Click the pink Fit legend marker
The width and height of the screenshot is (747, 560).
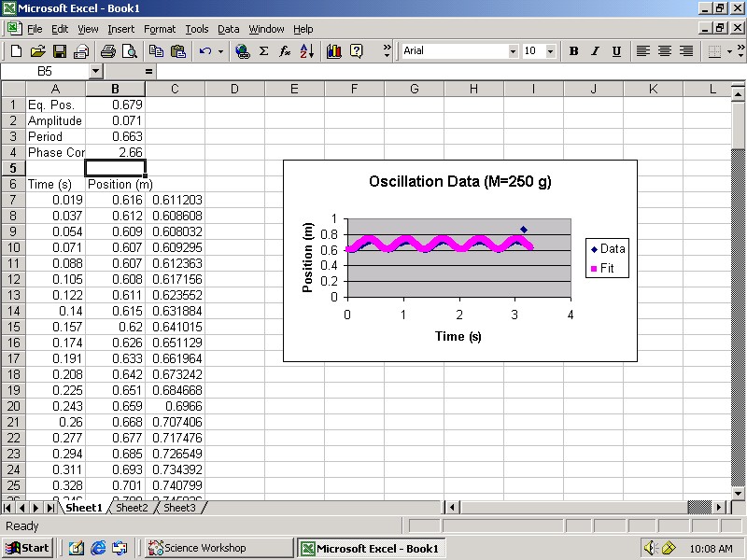[x=594, y=269]
